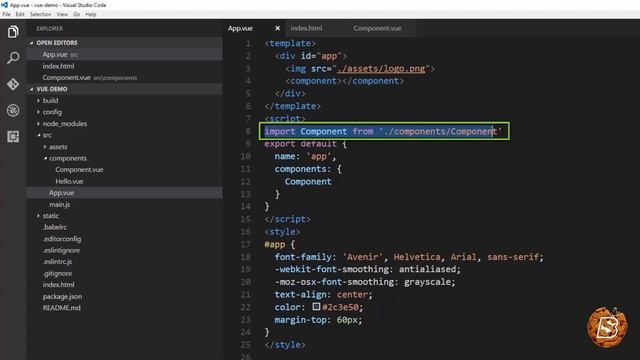This screenshot has width=640, height=360.
Task: Switch to the index.html editor tab
Action: click(306, 28)
